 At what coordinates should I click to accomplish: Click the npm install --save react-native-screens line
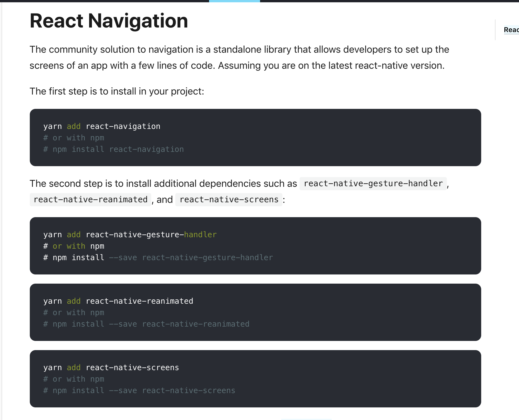pos(139,390)
